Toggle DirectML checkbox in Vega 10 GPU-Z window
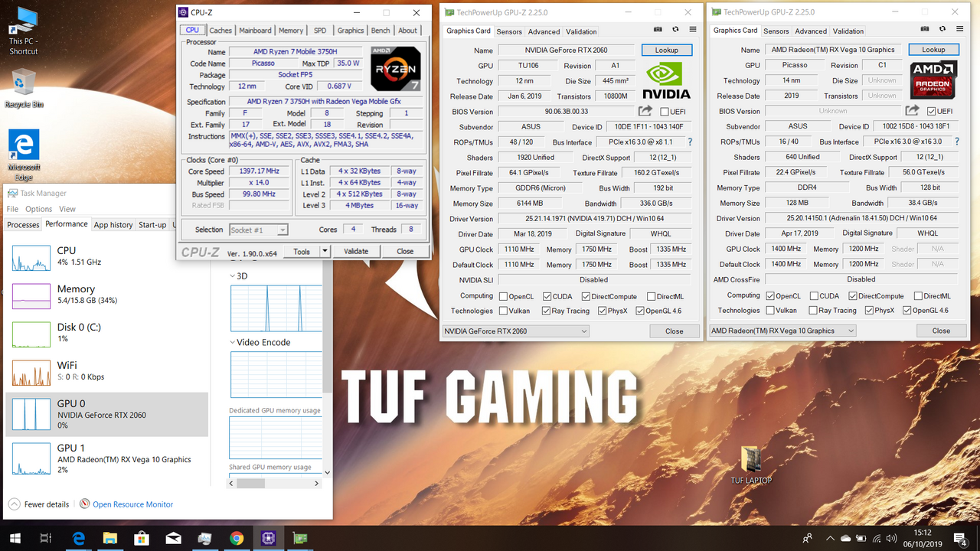Image resolution: width=980 pixels, height=551 pixels. point(918,295)
